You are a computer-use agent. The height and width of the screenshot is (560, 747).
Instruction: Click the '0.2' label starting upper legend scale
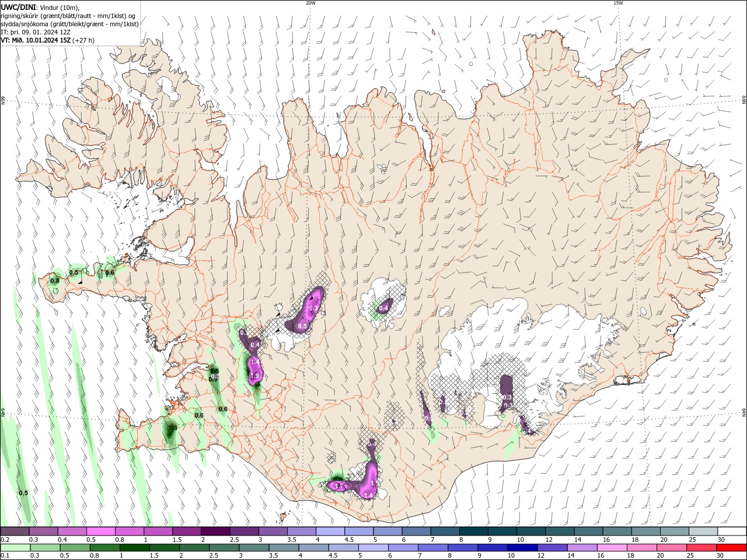pos(5,540)
